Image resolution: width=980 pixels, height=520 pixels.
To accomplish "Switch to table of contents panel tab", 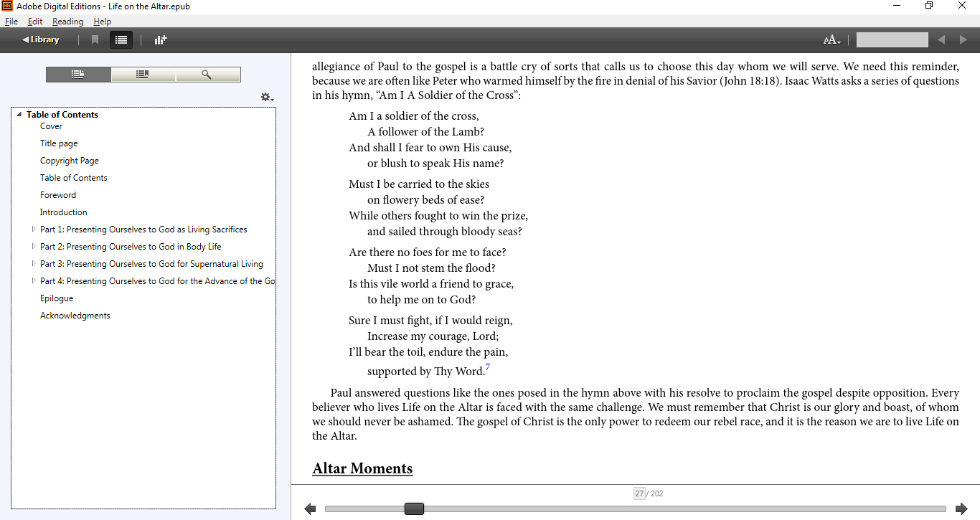I will tap(78, 75).
